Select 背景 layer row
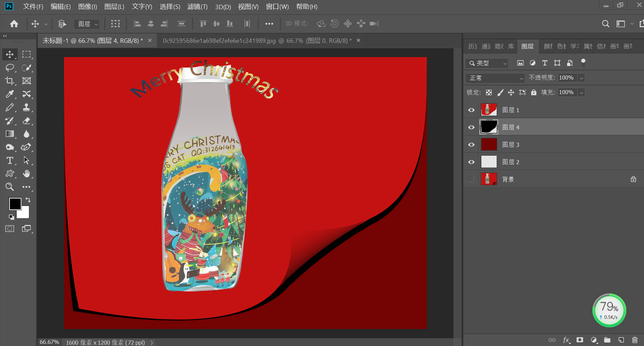This screenshot has height=346, width=644. click(x=554, y=179)
